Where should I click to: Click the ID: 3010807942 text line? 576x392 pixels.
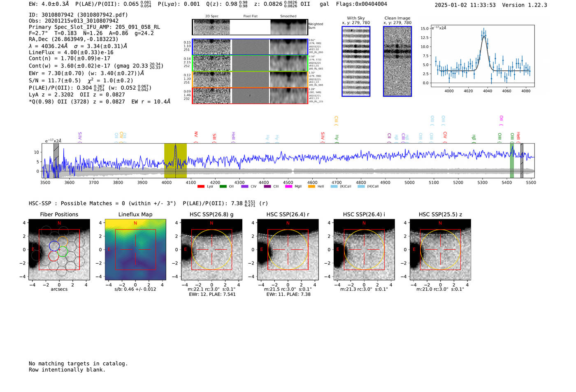[78, 15]
